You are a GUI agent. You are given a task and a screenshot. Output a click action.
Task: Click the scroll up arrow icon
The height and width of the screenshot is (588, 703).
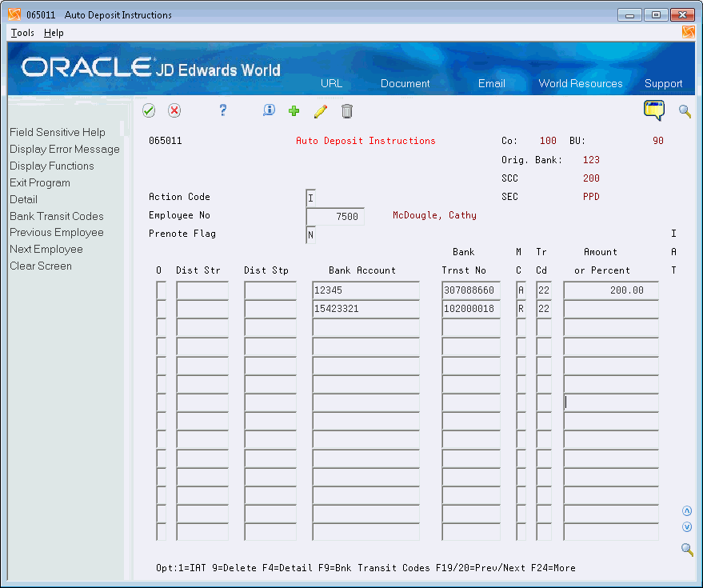(x=687, y=511)
